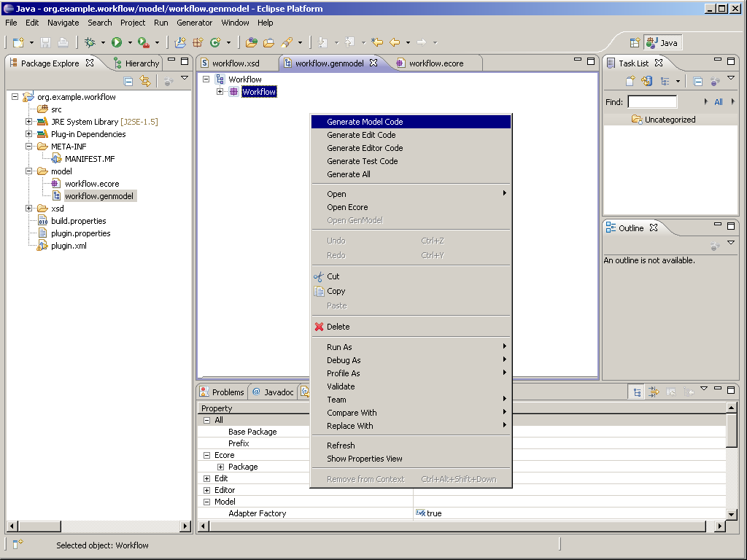This screenshot has height=560, width=747.
Task: Click the Collapse All icon in Package Explorer
Action: pos(128,82)
